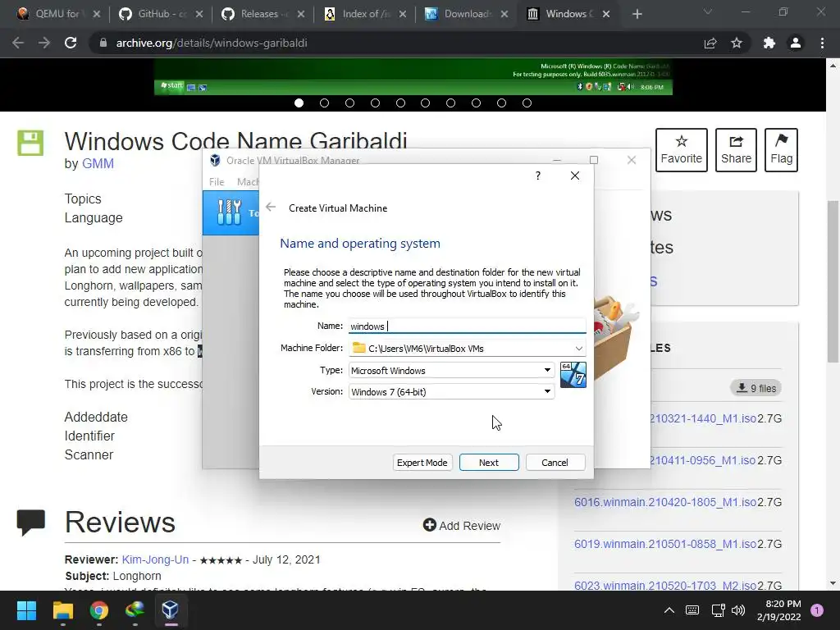Select the sixth carousel dot
Screen dimensions: 840x630
coord(426,103)
